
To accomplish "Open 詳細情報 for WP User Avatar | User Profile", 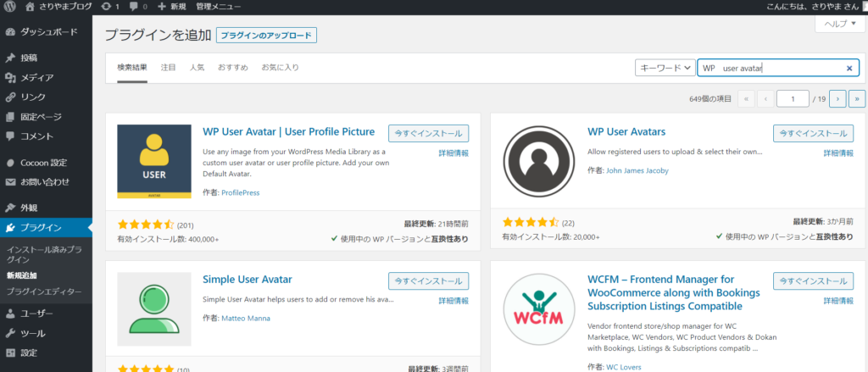I will (x=453, y=153).
